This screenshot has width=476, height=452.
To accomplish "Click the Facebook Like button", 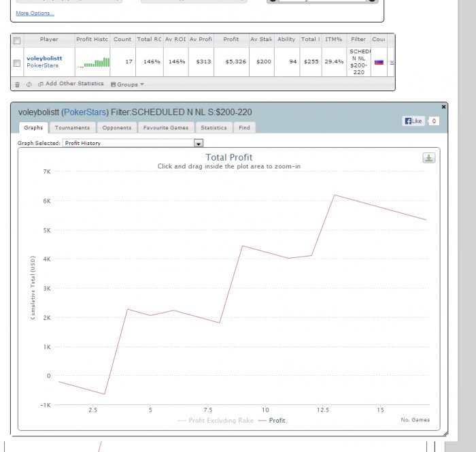I will coord(413,121).
